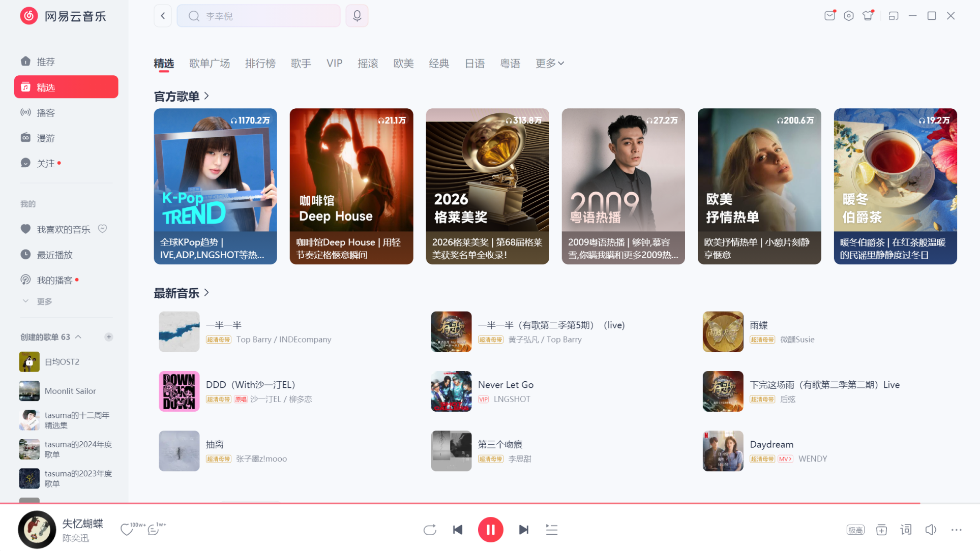This screenshot has width=980, height=551.
Task: Open the play queue list icon
Action: click(552, 530)
